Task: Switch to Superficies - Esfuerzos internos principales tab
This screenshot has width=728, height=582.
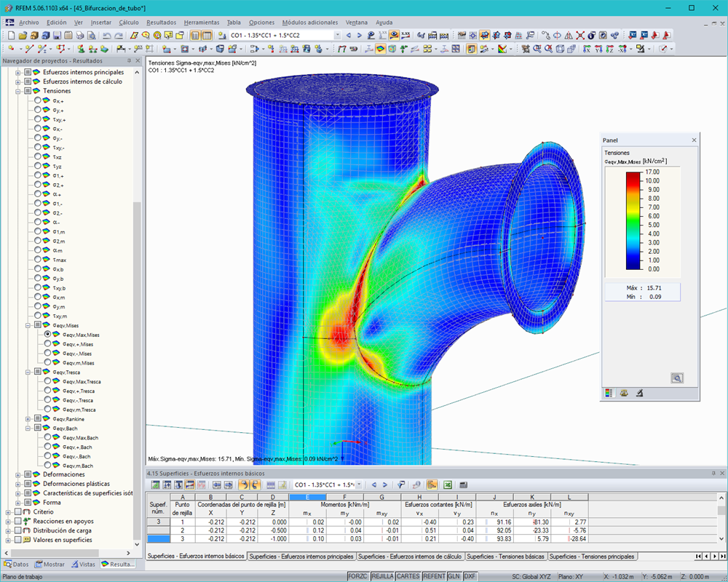Action: click(x=301, y=556)
